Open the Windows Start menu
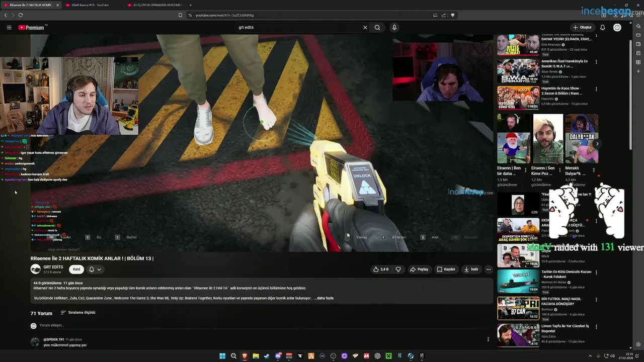 point(222,356)
